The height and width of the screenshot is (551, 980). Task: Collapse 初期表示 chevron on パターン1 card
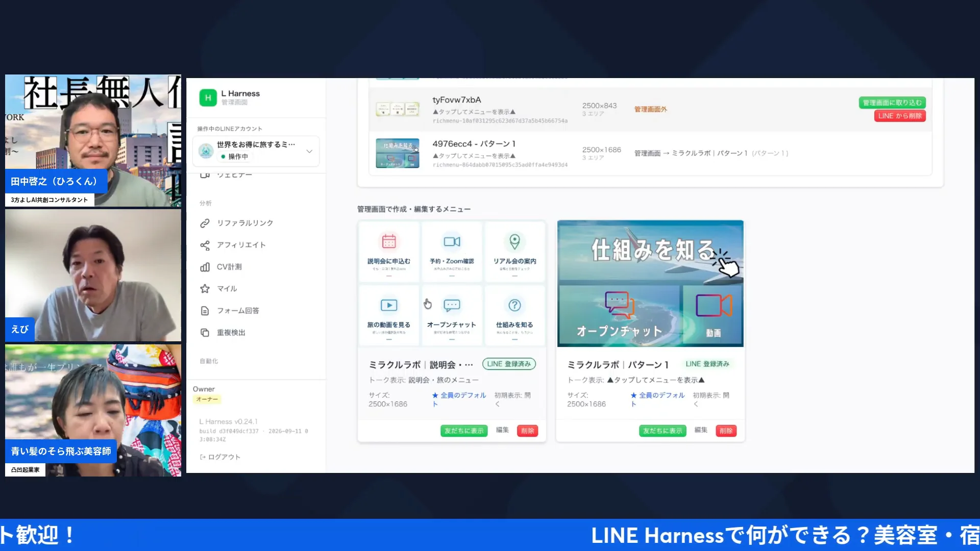tap(696, 404)
